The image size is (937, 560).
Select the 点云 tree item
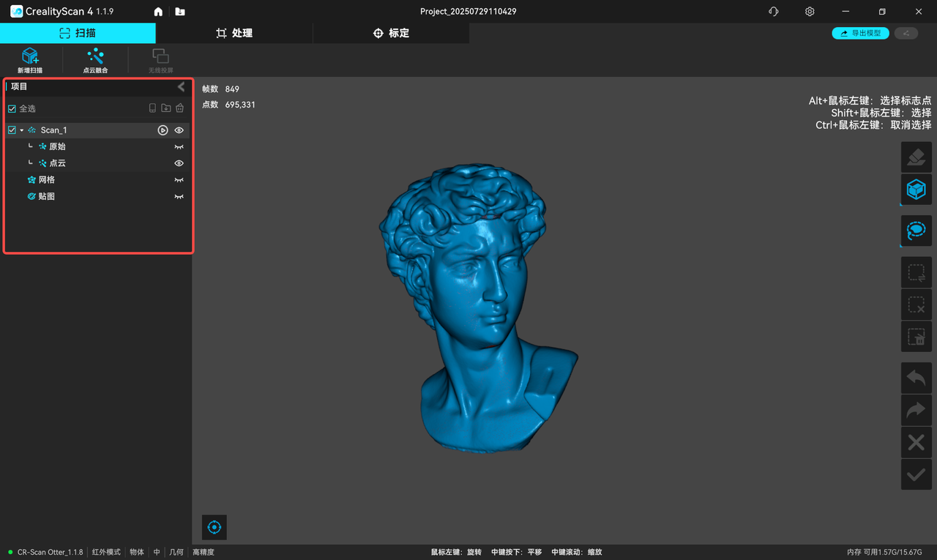point(97,163)
